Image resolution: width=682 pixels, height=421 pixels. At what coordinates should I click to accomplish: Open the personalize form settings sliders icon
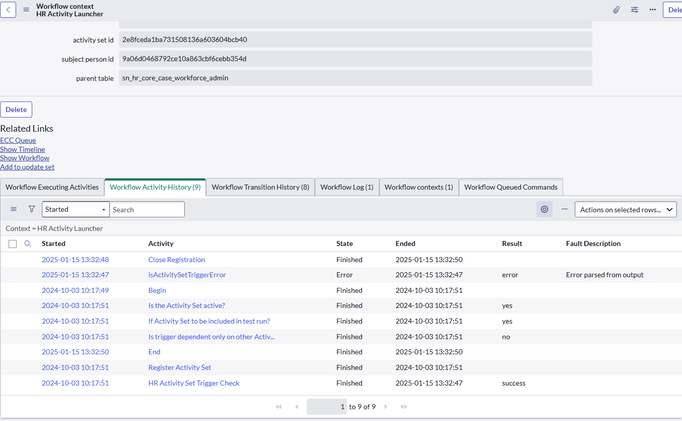point(635,10)
